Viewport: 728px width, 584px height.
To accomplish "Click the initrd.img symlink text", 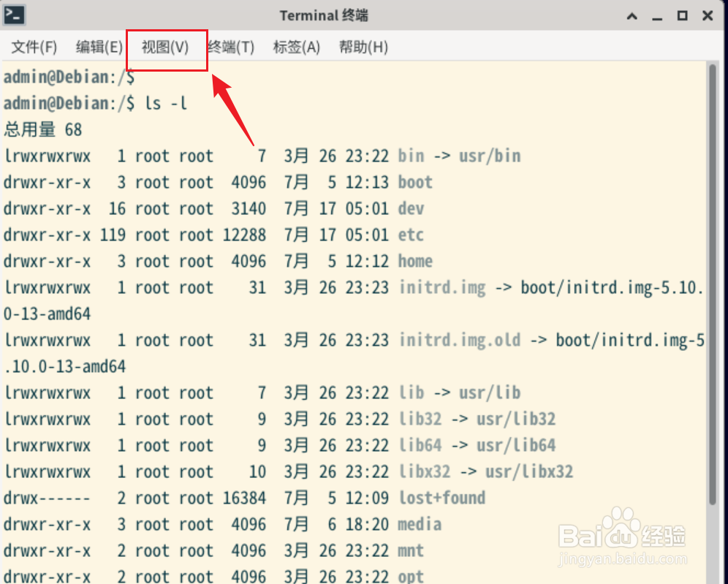I will (442, 287).
